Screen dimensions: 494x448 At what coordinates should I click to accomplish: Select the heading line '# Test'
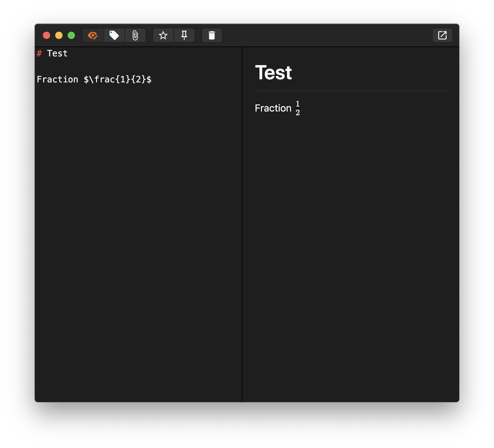(52, 53)
